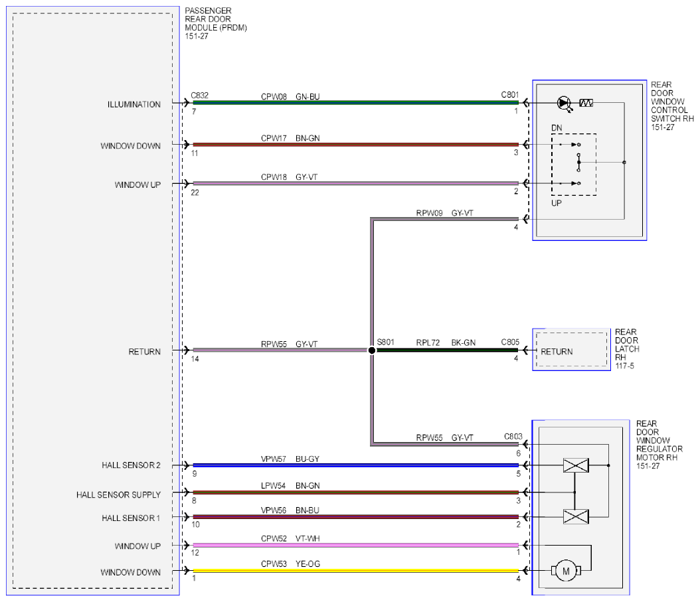Viewport: 700px width, 602px height.
Task: Click the GN-BU wire color code
Action: [x=307, y=97]
